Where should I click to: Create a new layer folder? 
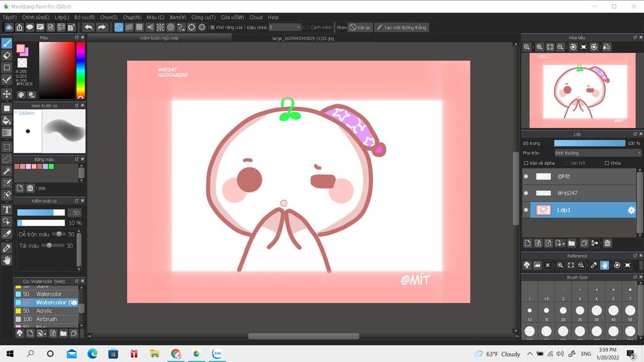pyautogui.click(x=571, y=243)
